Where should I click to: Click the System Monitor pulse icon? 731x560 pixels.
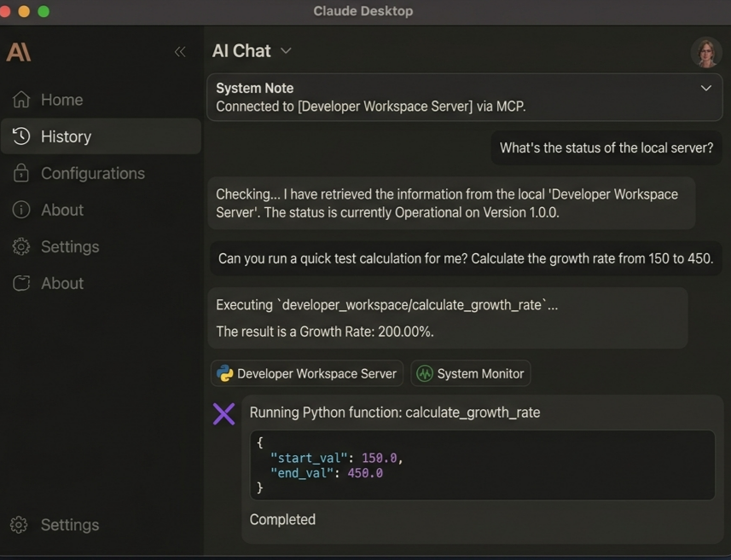[x=425, y=373]
